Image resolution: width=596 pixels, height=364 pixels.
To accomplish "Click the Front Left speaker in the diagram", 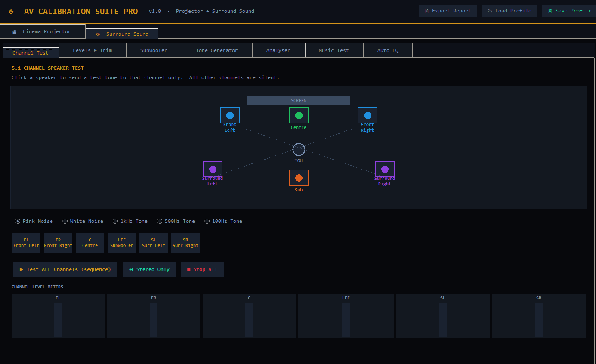I will tap(230, 115).
